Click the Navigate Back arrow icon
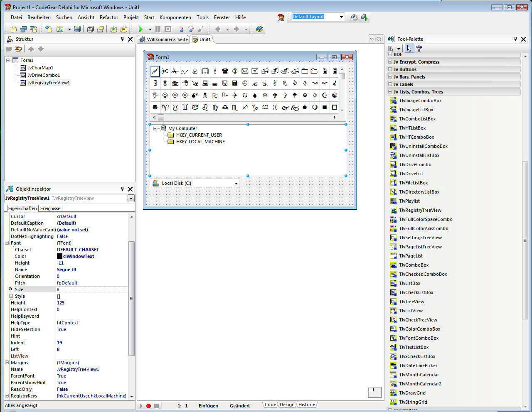532x412 pixels. coord(217,29)
